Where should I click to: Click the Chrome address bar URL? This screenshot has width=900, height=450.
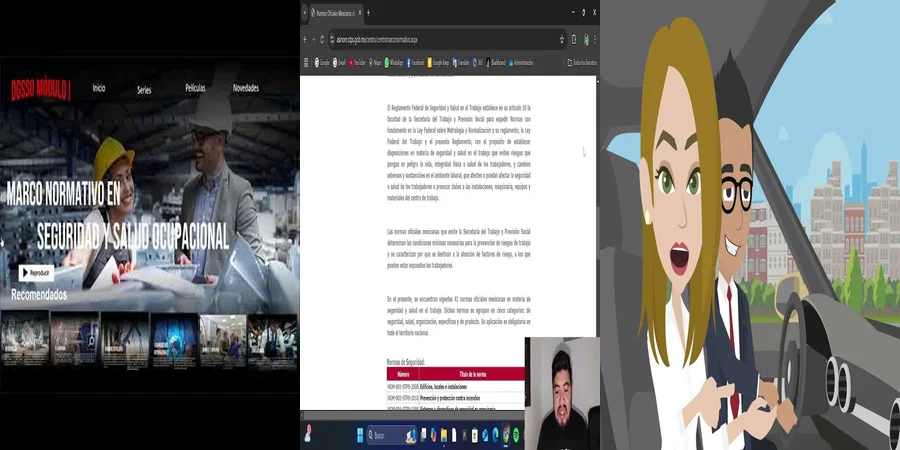377,40
